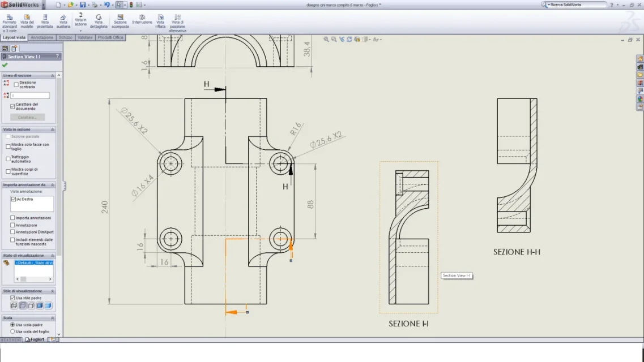The width and height of the screenshot is (644, 362).
Task: Select the Interruzione tool
Action: point(142,19)
